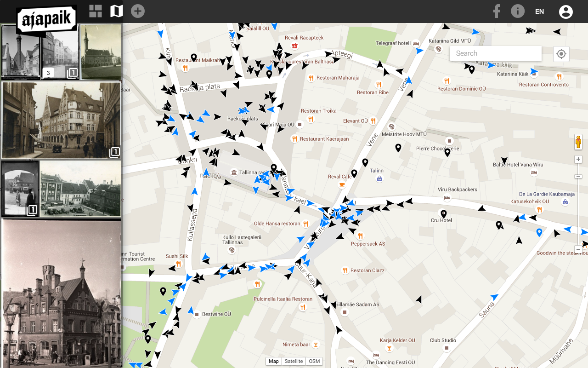Click the pin at Pierre Chocolaterie
588x368 pixels.
coord(447,152)
